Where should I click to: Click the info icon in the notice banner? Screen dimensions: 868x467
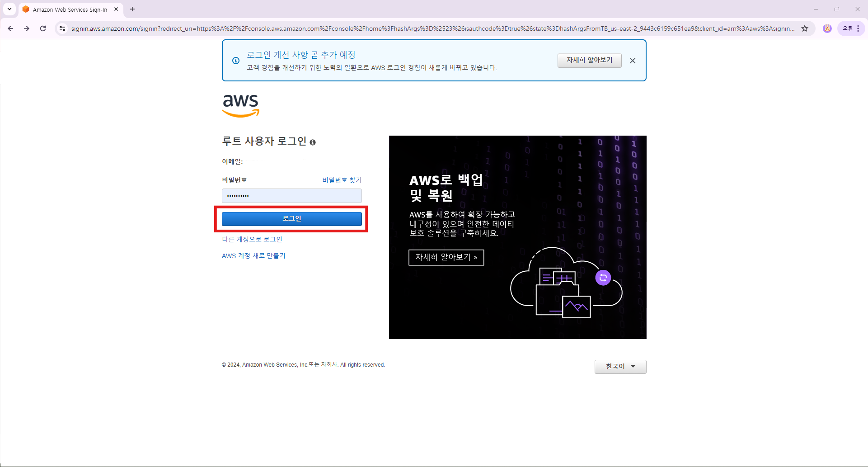236,61
